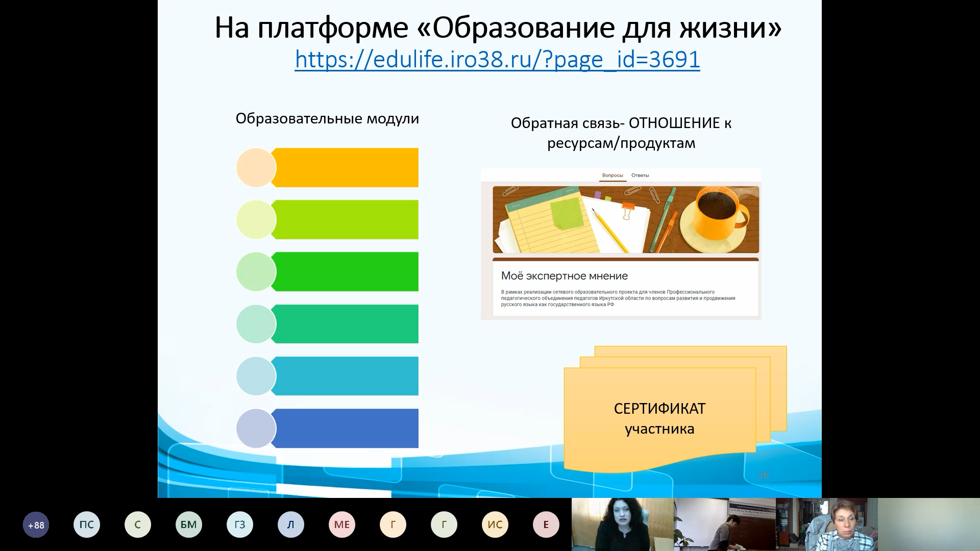Click the slide number 26
Screen dimensions: 980x551
764,475
